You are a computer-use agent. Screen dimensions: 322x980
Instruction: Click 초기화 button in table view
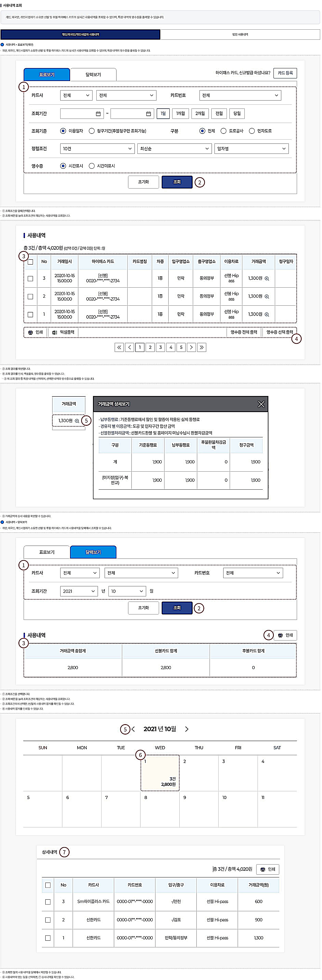(144, 182)
